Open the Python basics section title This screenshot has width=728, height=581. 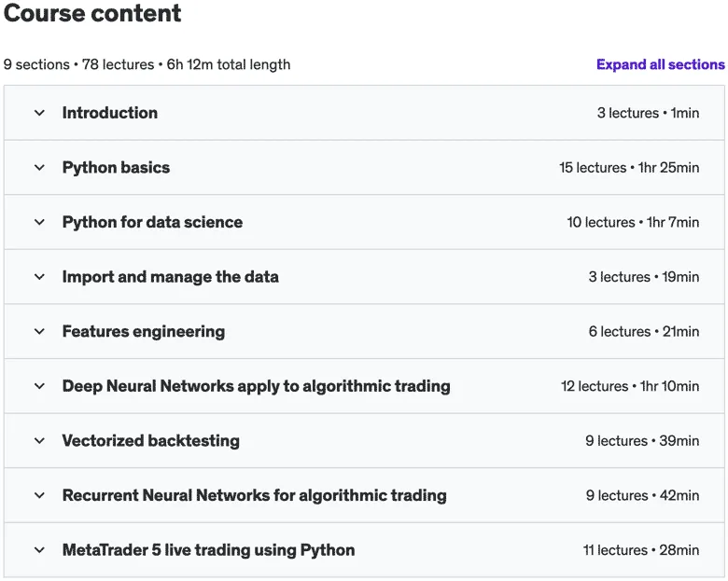coord(116,168)
